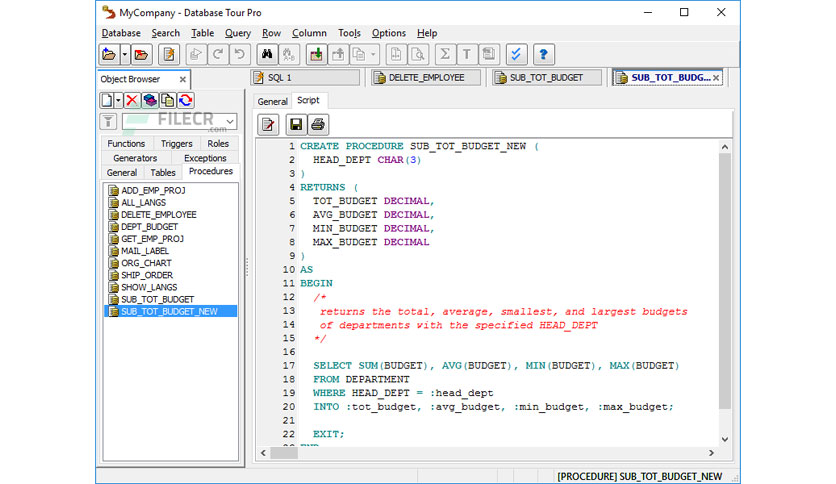Click the undo arrow toolbar icon

pyautogui.click(x=240, y=54)
